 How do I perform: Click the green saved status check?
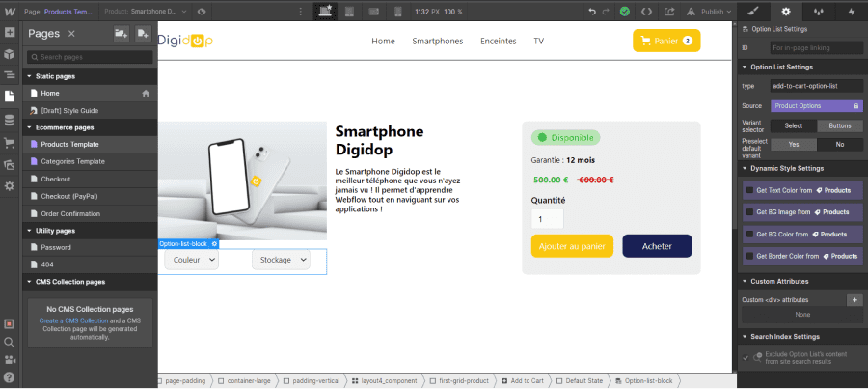(x=624, y=11)
